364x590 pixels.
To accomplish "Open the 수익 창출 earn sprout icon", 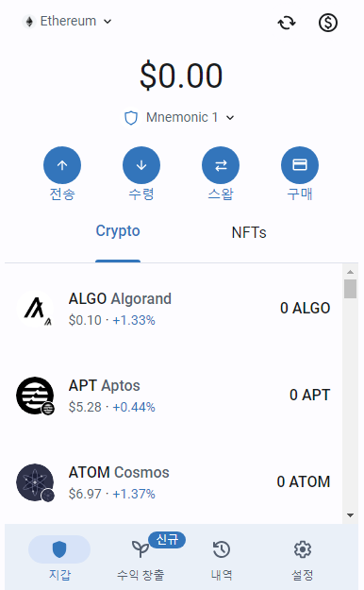I will click(140, 549).
